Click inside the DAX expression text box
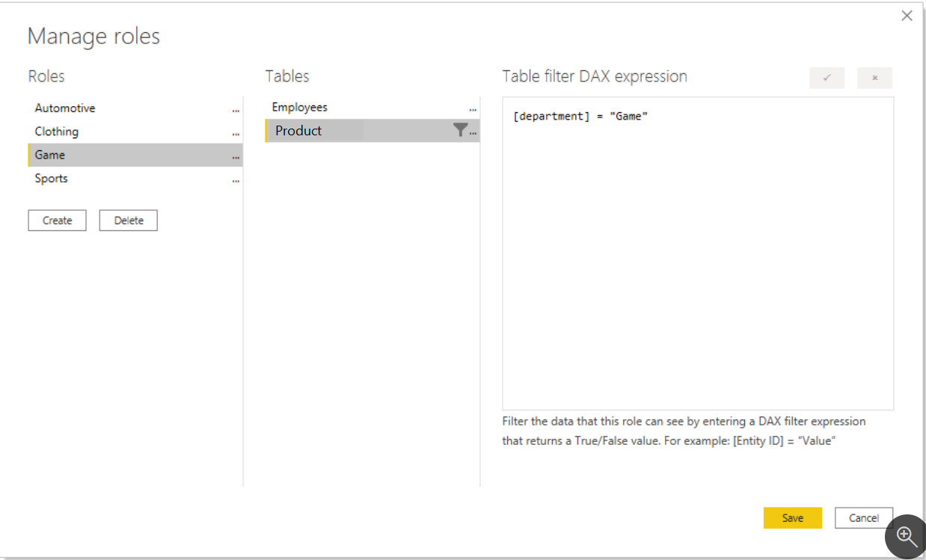 pyautogui.click(x=698, y=253)
